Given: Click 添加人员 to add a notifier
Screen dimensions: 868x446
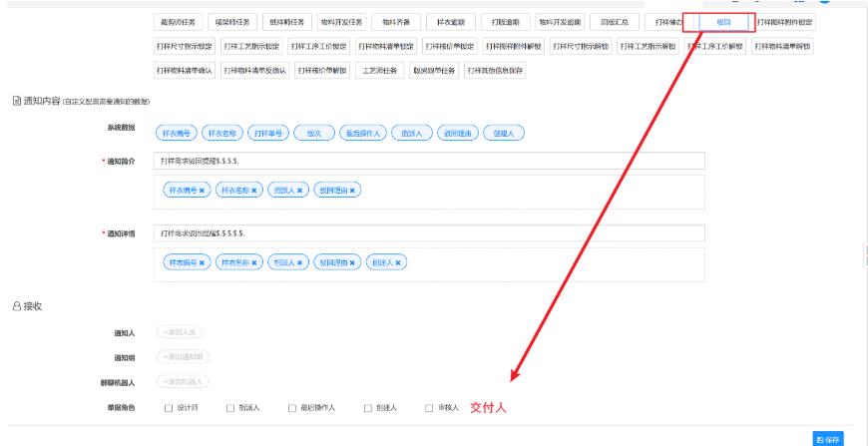Looking at the screenshot, I should [x=181, y=332].
